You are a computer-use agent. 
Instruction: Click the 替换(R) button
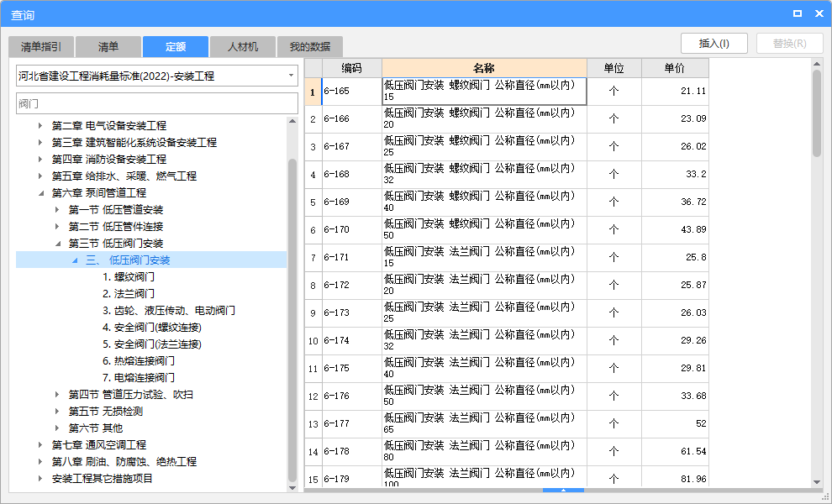click(x=789, y=44)
